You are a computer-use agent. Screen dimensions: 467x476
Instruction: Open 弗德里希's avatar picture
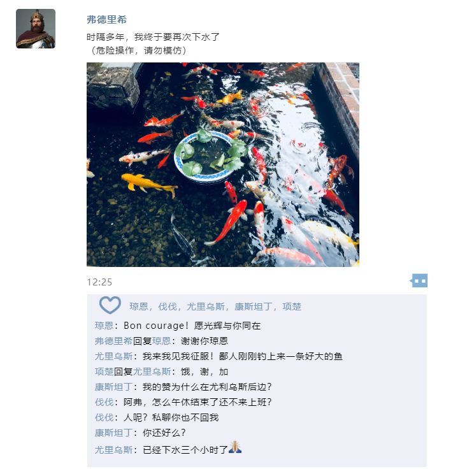(36, 29)
